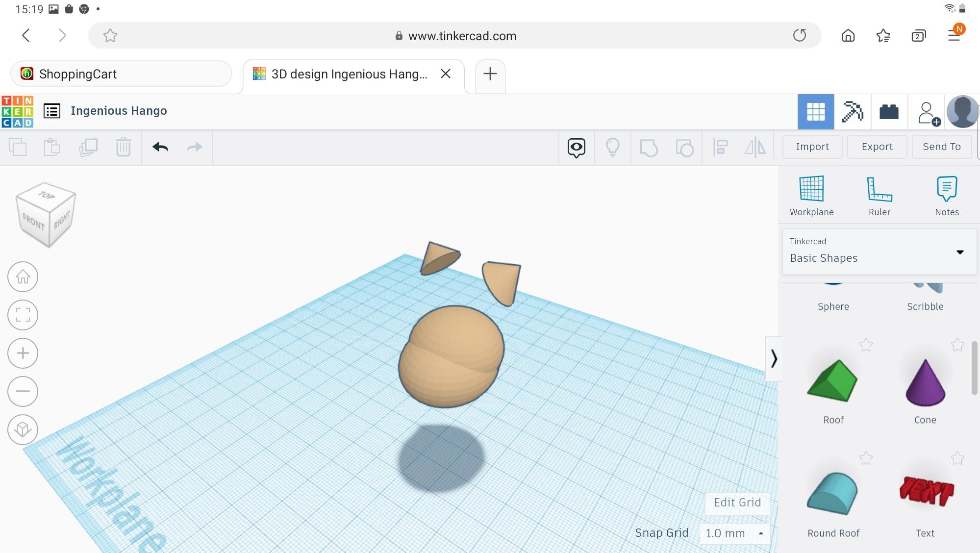This screenshot has height=553, width=980.
Task: Toggle orthographic perspective view cube icon
Action: (23, 429)
